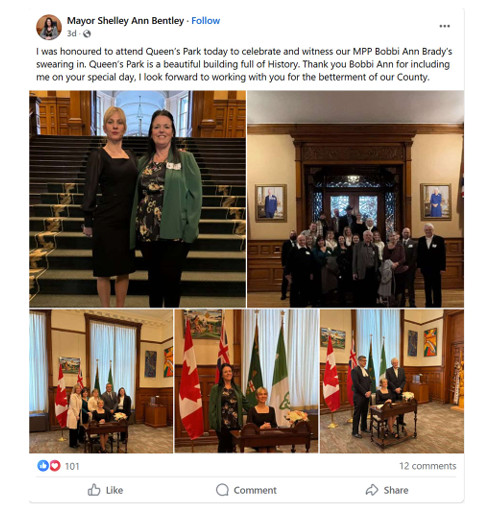485x517 pixels.
Task: Click the blue thumbs-up reaction icon
Action: click(x=43, y=465)
